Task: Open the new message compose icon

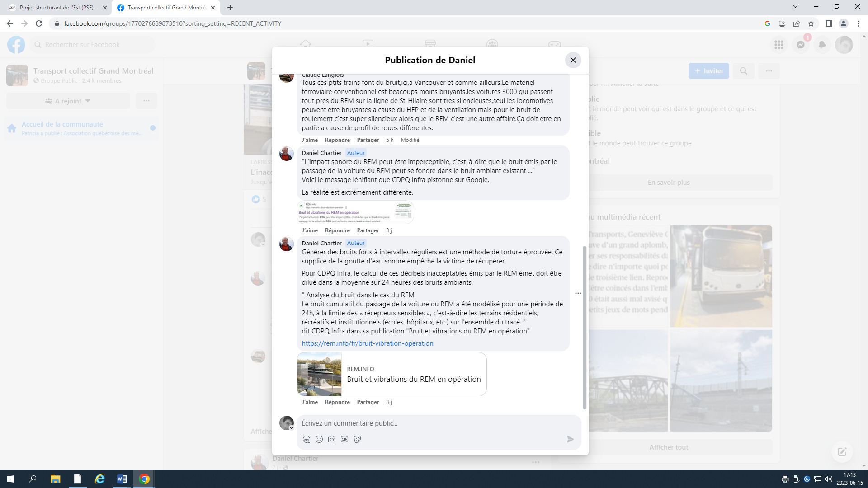Action: click(842, 451)
